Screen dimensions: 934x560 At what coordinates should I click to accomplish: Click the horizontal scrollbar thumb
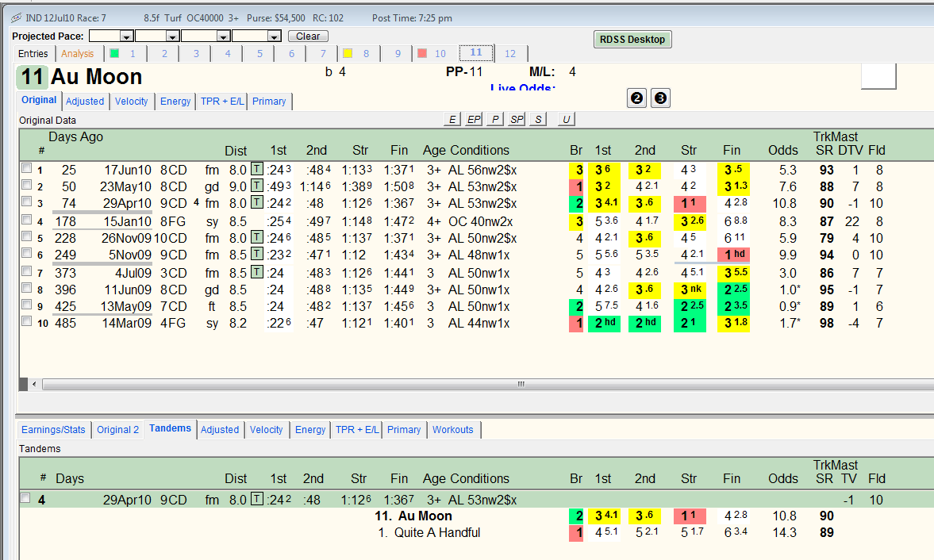[521, 385]
